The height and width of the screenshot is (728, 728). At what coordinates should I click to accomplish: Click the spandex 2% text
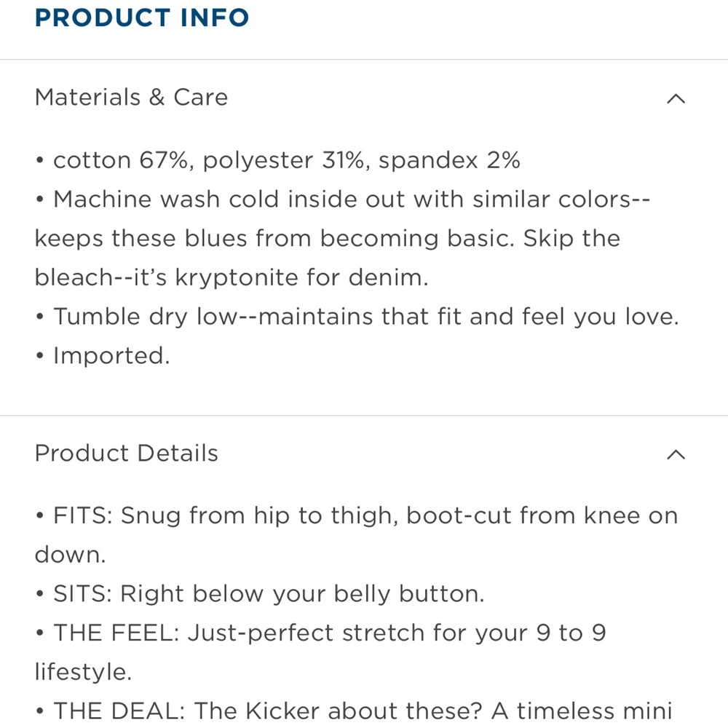pyautogui.click(x=448, y=161)
